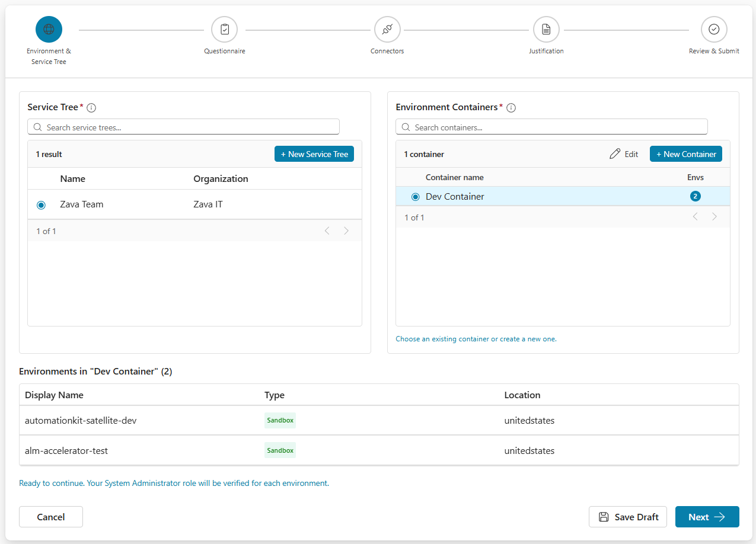Click the '1 container' count text
This screenshot has height=544, width=756.
(x=424, y=154)
